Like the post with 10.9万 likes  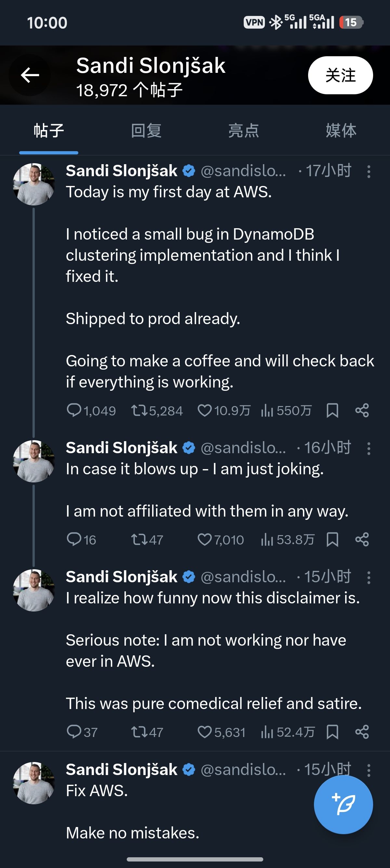(204, 410)
